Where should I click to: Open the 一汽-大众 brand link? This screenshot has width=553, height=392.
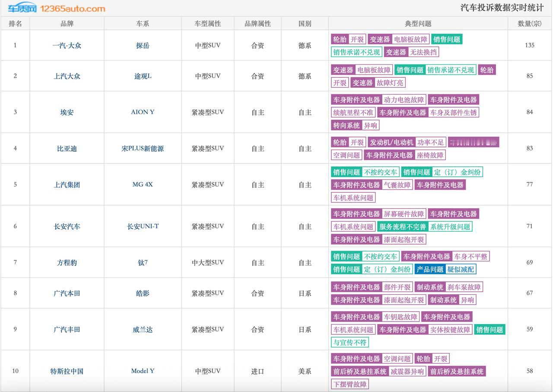coord(67,45)
